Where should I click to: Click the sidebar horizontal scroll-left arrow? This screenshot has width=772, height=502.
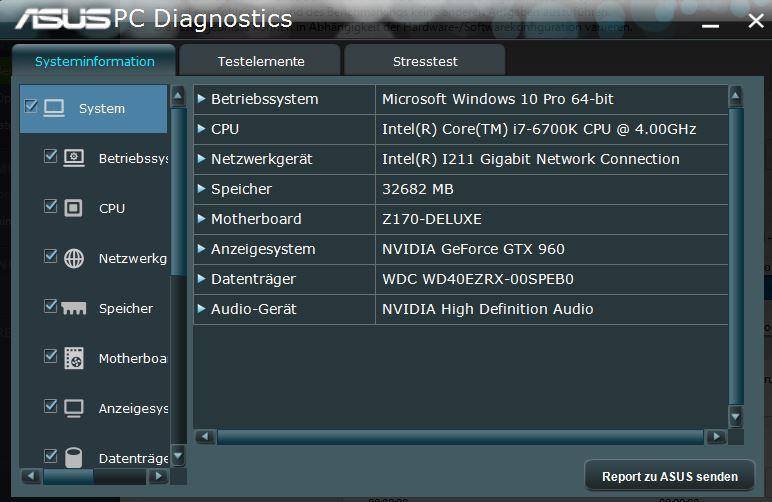click(x=31, y=476)
